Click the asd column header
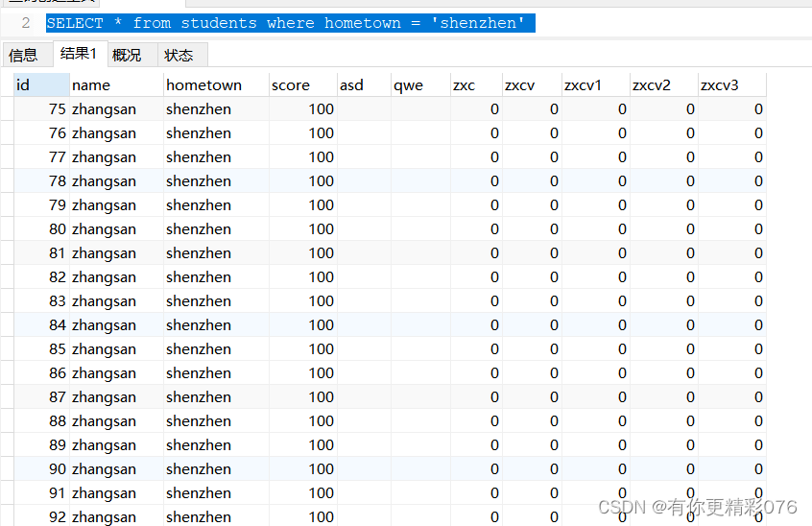The height and width of the screenshot is (526, 812). click(364, 84)
